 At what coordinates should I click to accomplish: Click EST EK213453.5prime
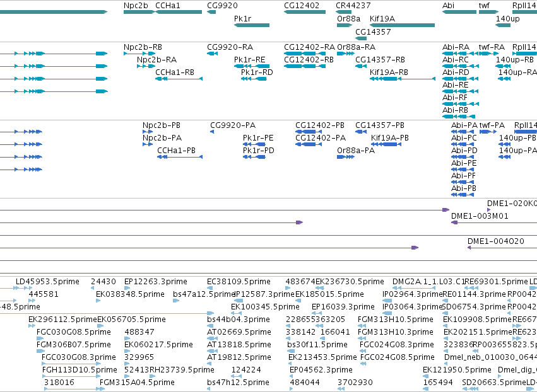322,357
